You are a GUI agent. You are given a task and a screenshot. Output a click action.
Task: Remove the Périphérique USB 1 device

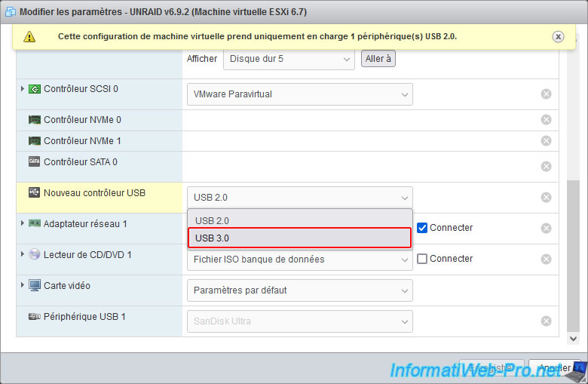[546, 321]
